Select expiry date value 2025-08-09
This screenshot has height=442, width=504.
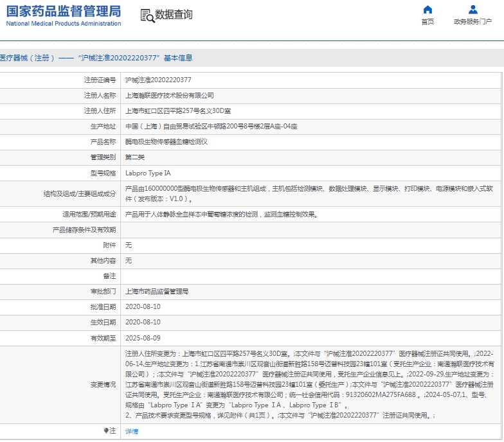click(143, 338)
